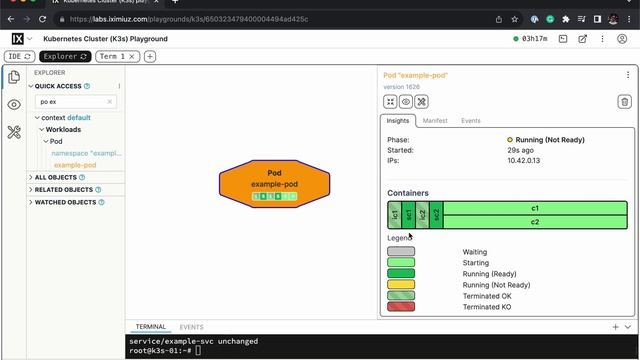Click the ic2 container block
The width and height of the screenshot is (640, 360).
click(x=422, y=215)
